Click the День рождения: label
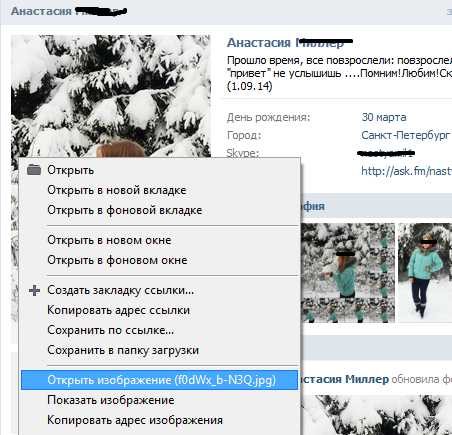This screenshot has width=452, height=435. pyautogui.click(x=268, y=117)
